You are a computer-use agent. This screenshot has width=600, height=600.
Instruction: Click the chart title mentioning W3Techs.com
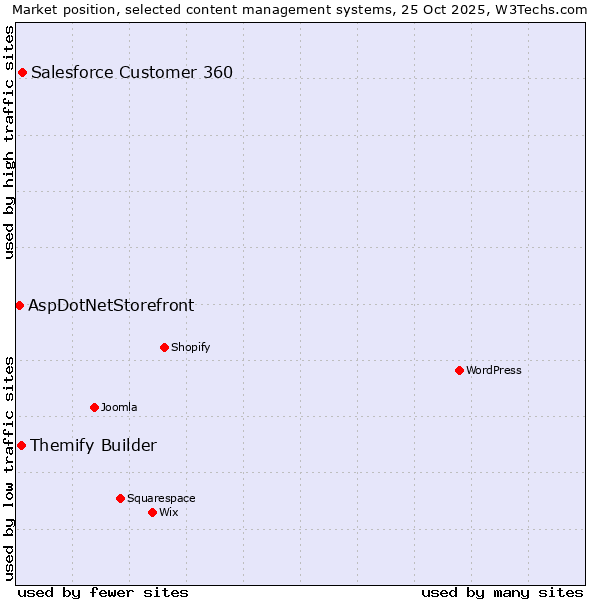(x=299, y=9)
